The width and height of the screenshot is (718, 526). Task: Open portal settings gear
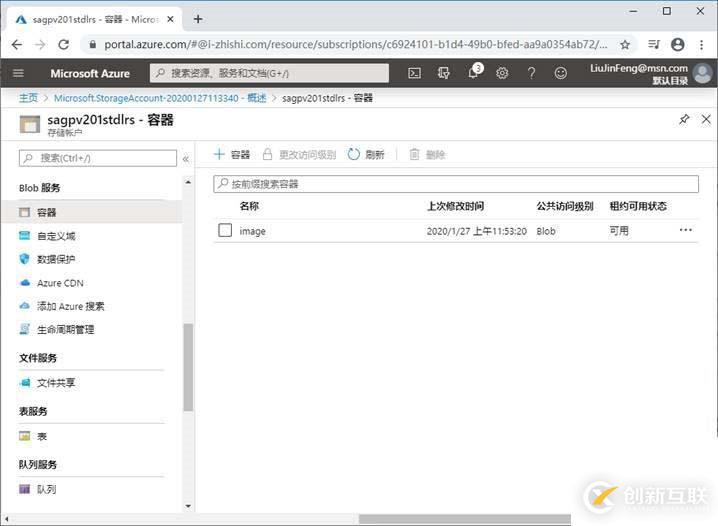(x=502, y=73)
